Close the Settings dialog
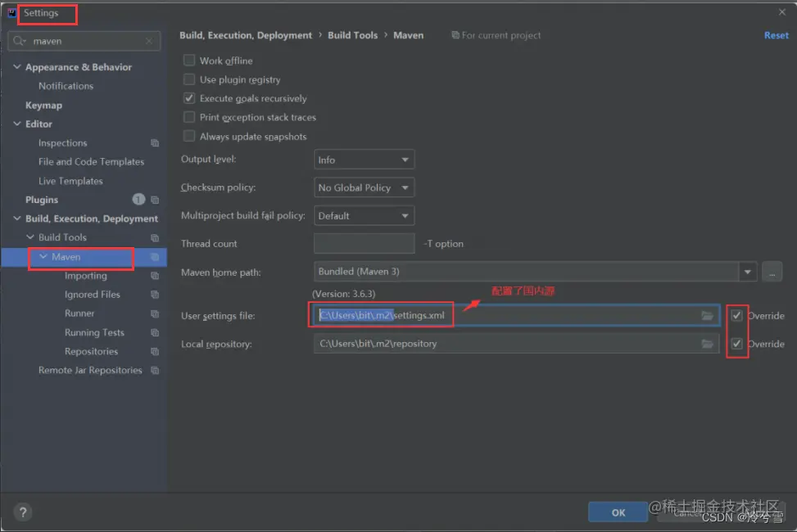Screen dimensions: 797x532 pos(781,11)
